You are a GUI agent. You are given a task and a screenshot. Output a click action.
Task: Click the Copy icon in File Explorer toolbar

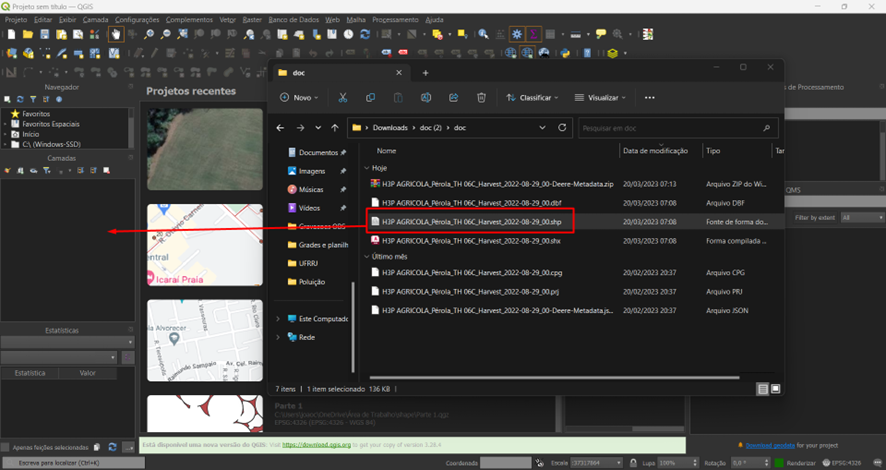point(370,98)
